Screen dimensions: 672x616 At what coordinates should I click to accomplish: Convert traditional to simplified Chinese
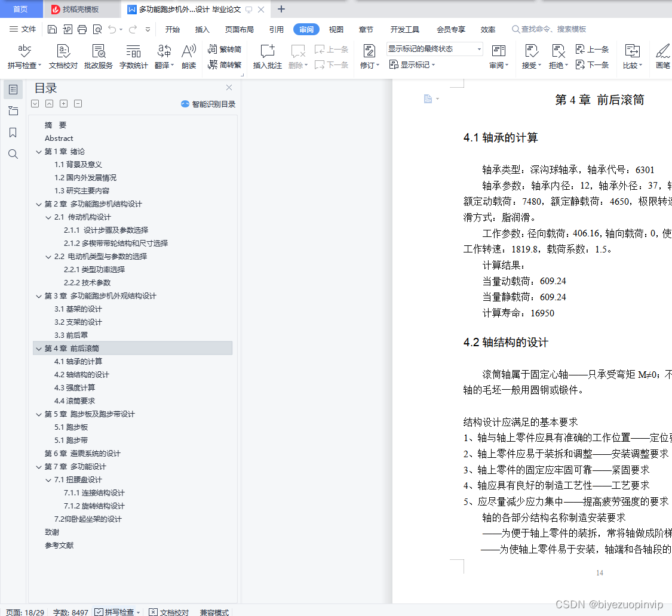point(225,50)
